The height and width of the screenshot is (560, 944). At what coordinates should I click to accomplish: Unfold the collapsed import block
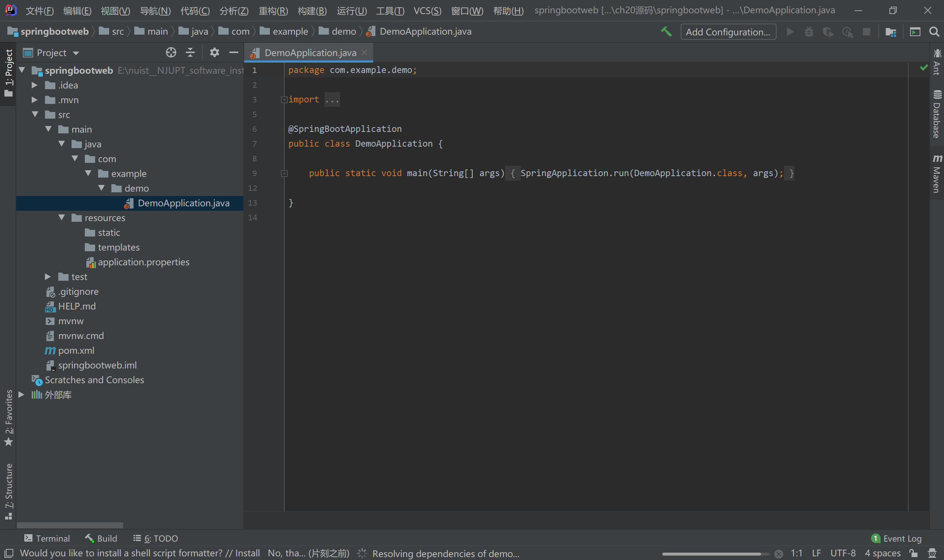coord(284,99)
